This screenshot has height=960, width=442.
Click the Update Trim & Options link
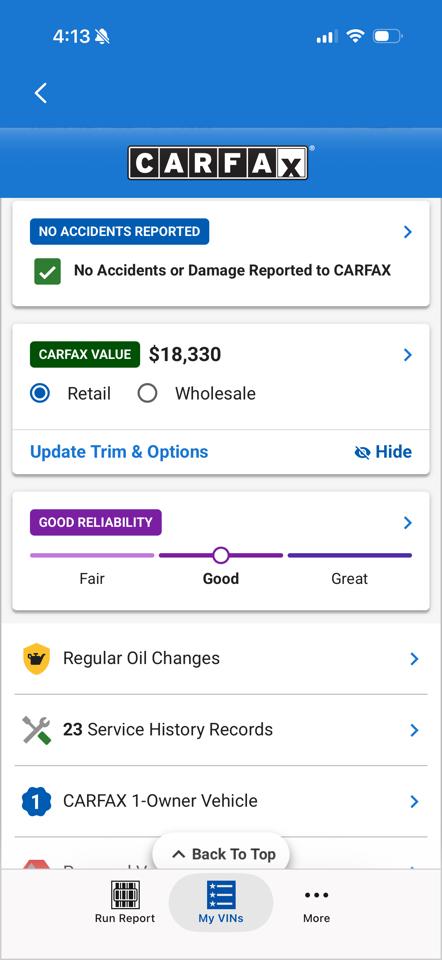pos(119,452)
